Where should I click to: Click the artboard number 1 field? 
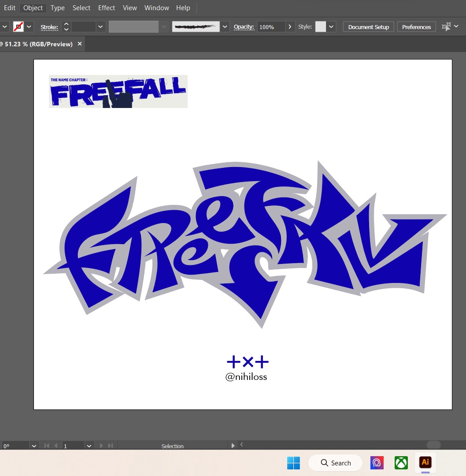(x=73, y=446)
